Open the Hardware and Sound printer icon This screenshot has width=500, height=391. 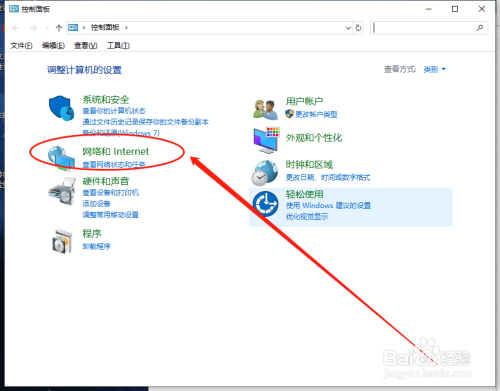coord(62,191)
